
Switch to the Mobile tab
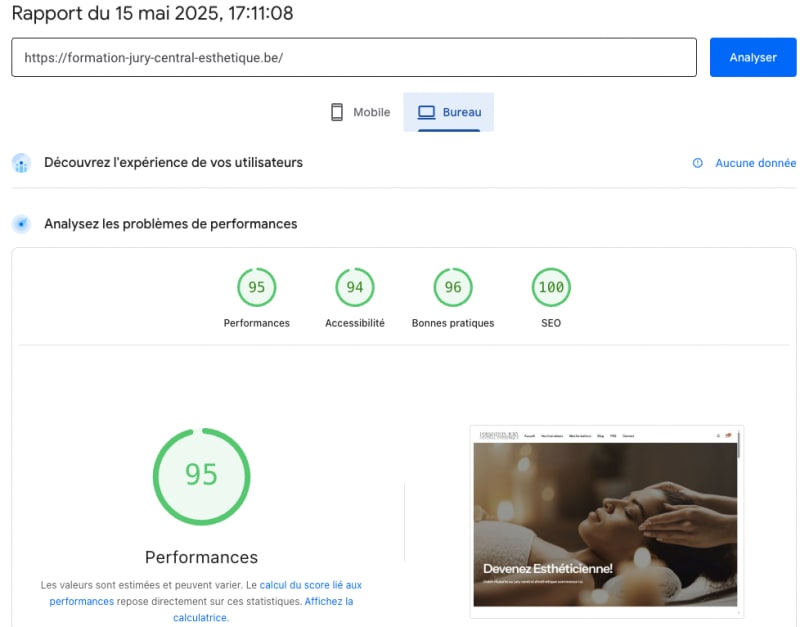coord(360,112)
